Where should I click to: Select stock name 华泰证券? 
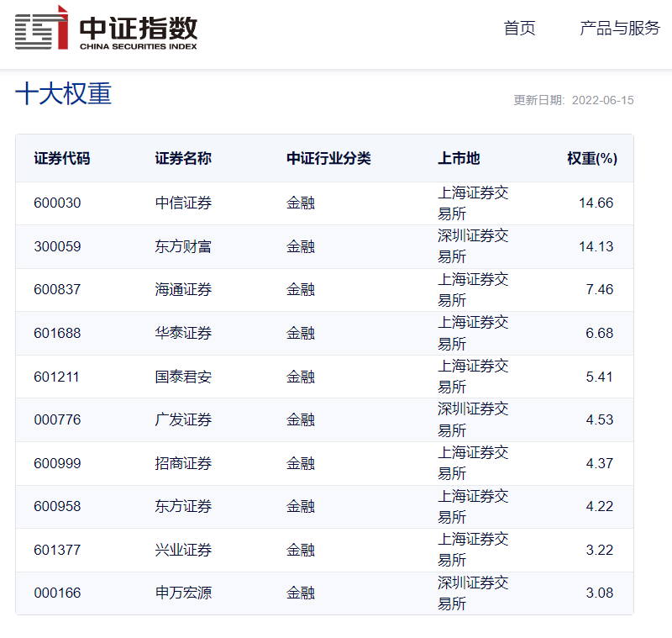tap(183, 333)
